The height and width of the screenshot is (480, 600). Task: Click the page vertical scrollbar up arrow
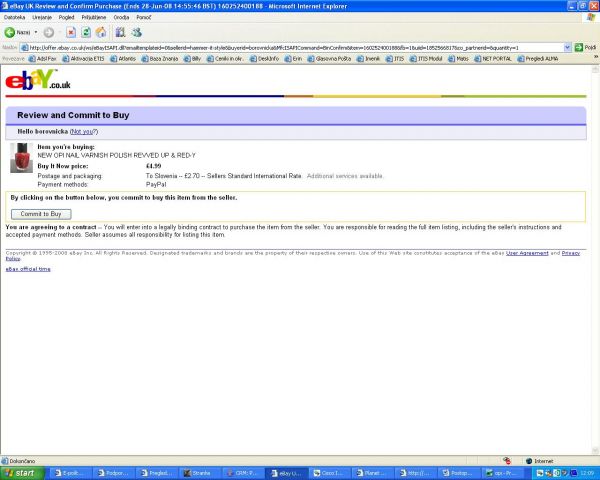pos(595,69)
